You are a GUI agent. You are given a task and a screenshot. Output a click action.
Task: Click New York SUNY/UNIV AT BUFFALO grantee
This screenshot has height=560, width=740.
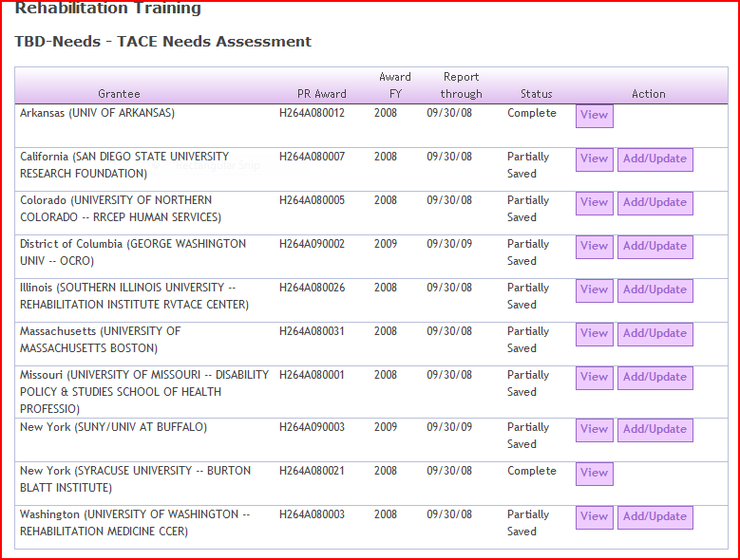tap(113, 427)
